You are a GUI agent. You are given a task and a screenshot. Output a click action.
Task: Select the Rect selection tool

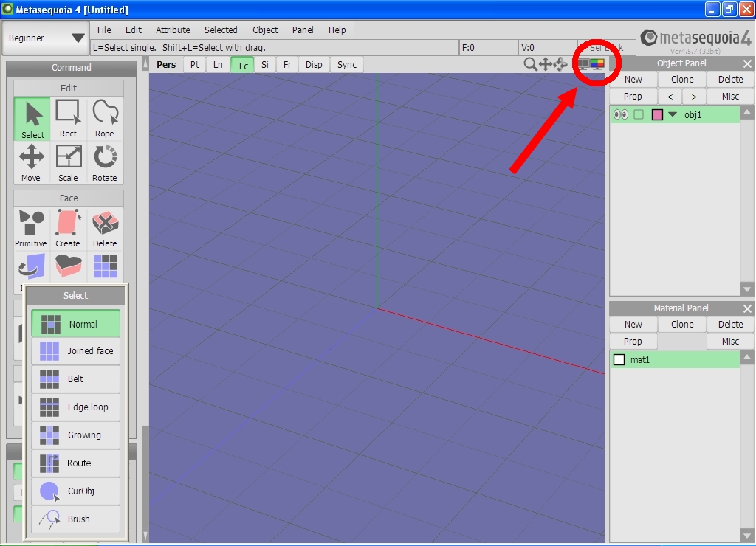(68, 119)
